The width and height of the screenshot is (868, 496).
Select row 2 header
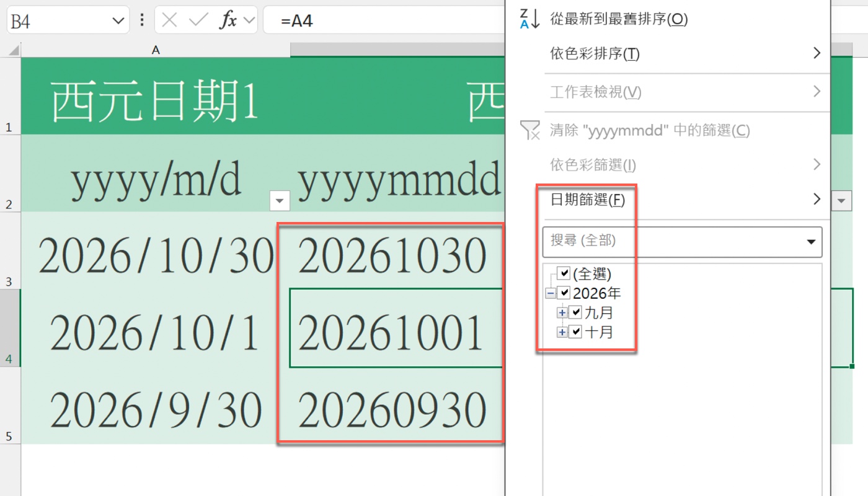point(10,174)
